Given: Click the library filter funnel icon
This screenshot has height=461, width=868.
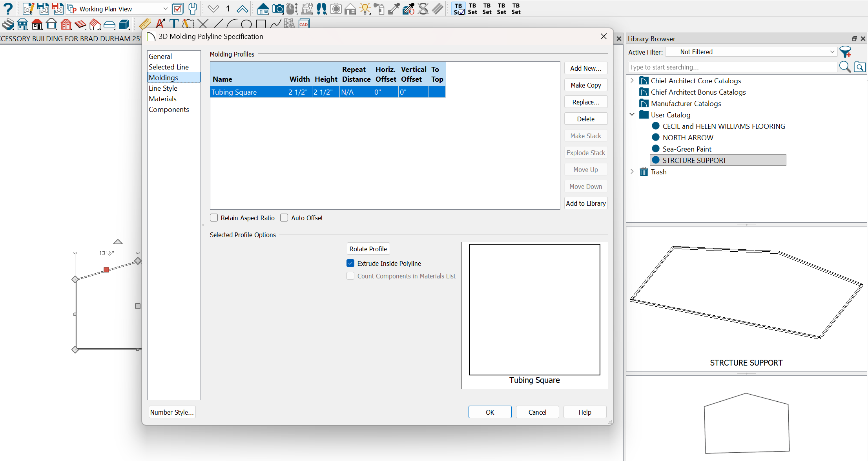Looking at the screenshot, I should 845,52.
